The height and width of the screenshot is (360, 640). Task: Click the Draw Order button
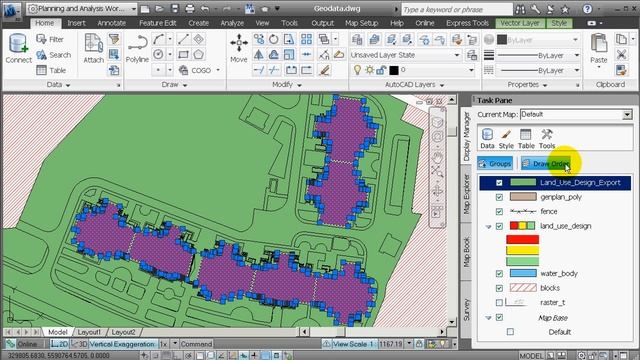click(546, 164)
